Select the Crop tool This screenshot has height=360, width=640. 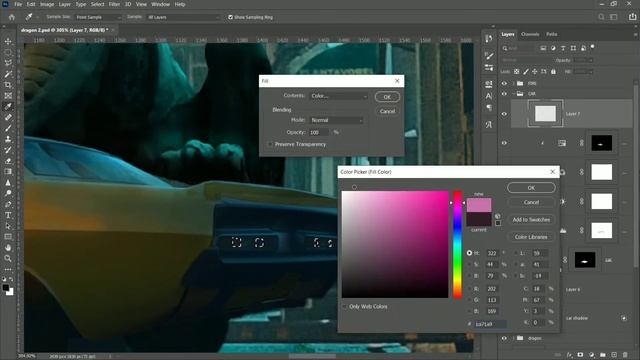click(x=8, y=85)
